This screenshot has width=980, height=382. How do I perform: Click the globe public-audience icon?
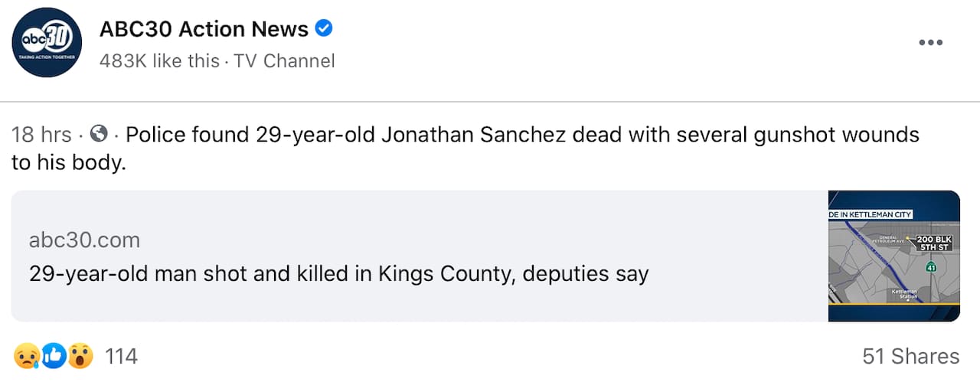click(99, 135)
